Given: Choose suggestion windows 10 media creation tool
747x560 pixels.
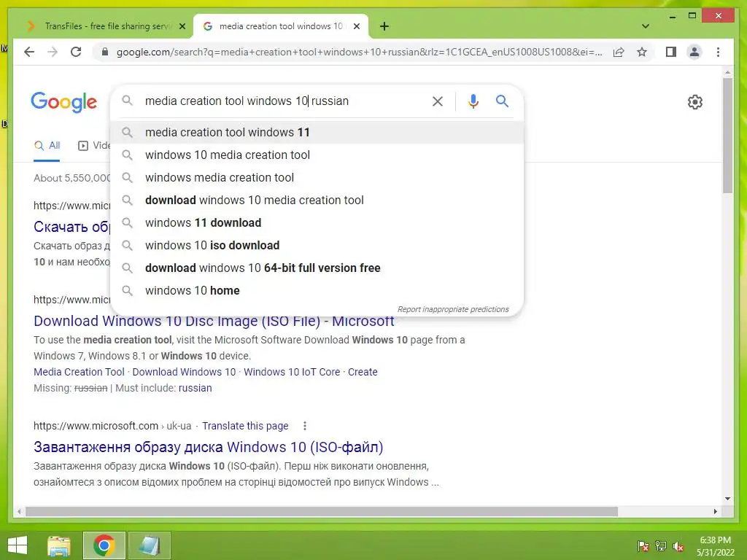Looking at the screenshot, I should [x=317, y=155].
